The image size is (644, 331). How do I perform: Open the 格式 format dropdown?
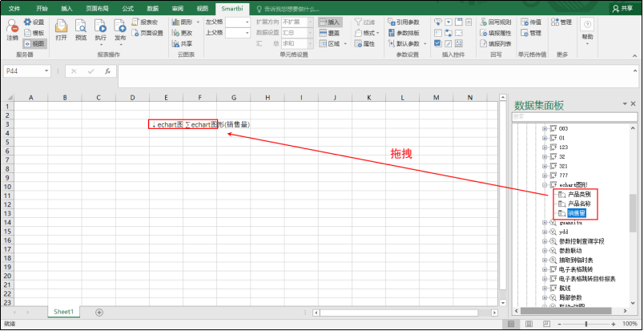click(x=366, y=33)
